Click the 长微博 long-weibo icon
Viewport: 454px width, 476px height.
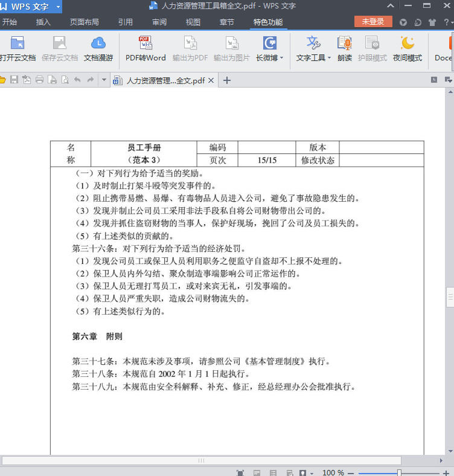(x=269, y=43)
